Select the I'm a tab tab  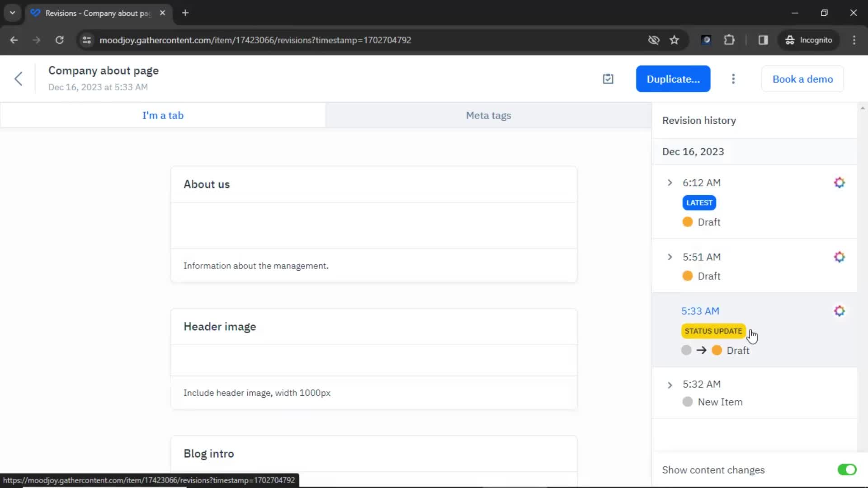point(163,115)
